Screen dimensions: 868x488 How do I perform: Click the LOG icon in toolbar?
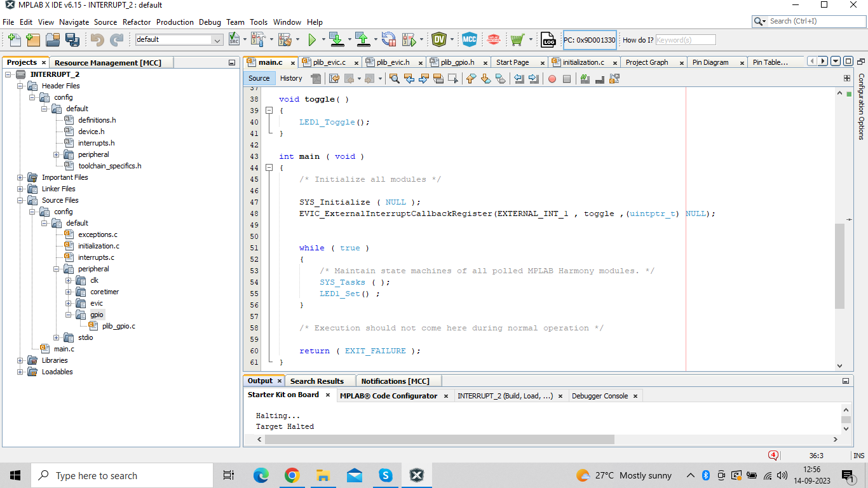coord(548,40)
